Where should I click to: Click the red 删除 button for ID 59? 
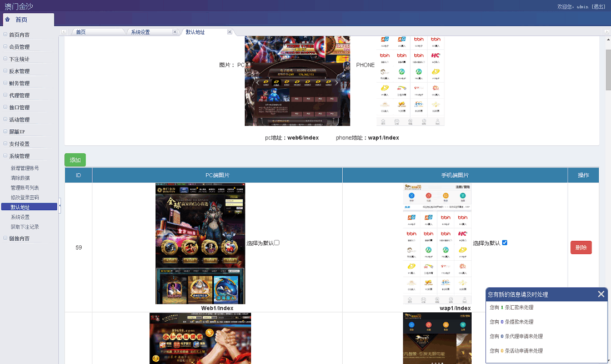pyautogui.click(x=580, y=247)
